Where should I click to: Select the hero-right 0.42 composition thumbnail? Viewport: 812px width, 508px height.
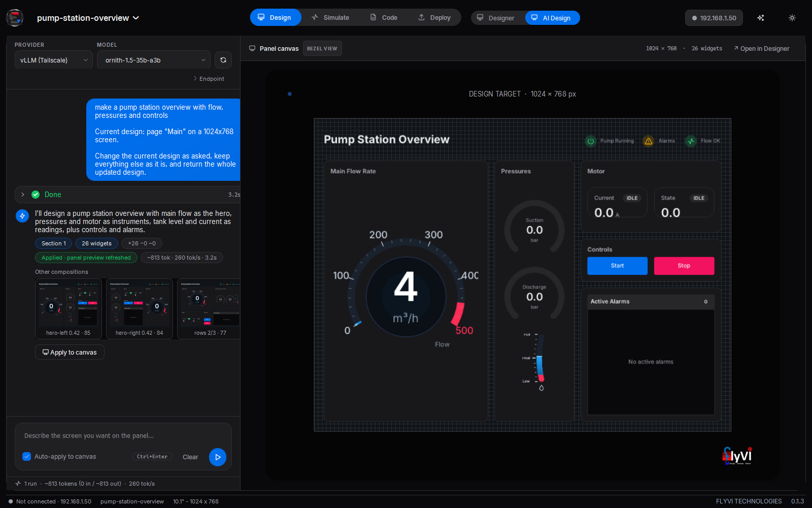pos(140,308)
